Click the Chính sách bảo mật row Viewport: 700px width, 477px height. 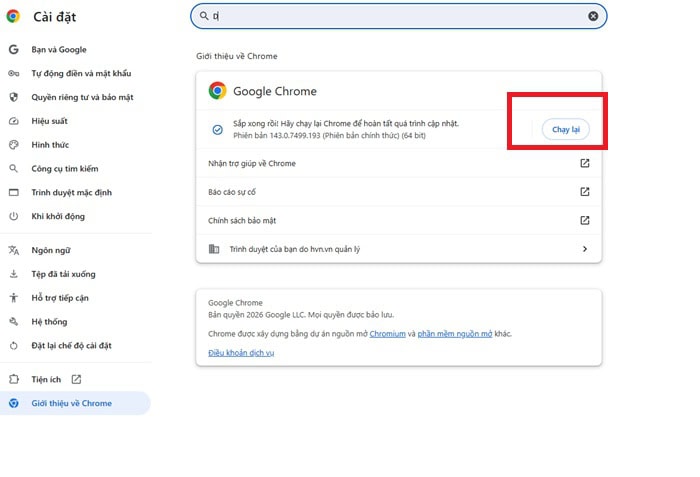coord(399,220)
